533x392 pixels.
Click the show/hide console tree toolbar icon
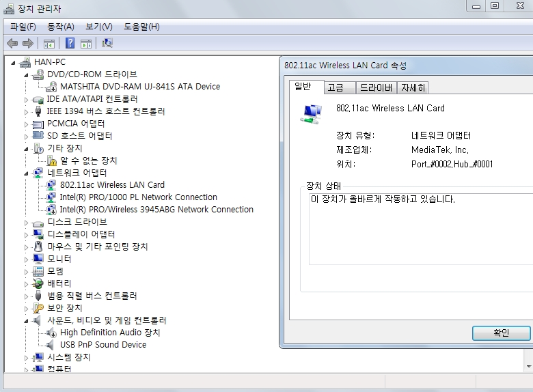49,44
